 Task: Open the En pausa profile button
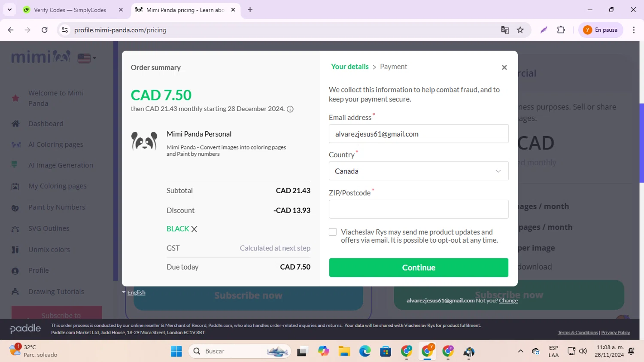601,30
